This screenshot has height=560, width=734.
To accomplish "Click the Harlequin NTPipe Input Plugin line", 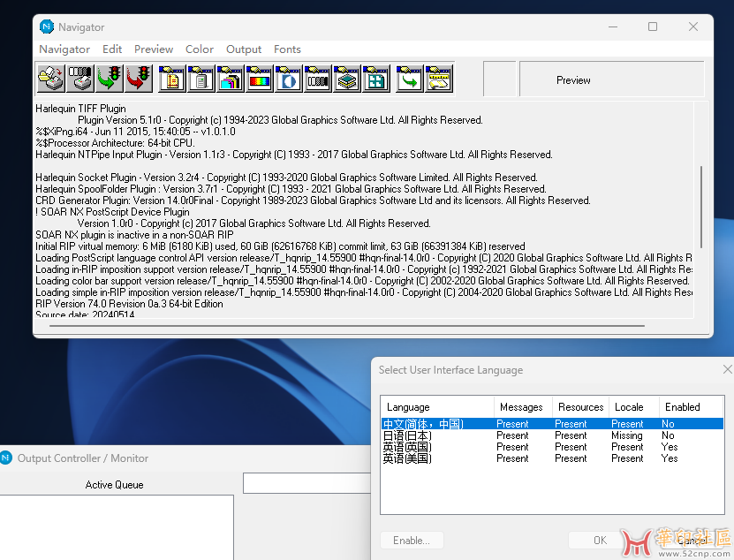I will pyautogui.click(x=294, y=155).
